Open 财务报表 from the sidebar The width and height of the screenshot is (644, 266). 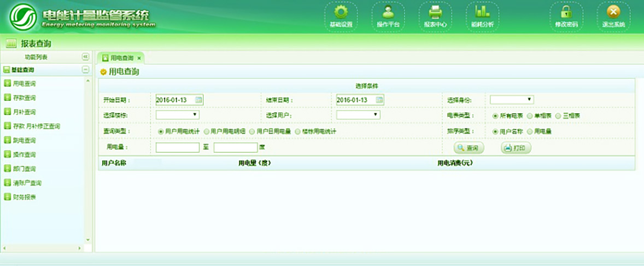24,197
